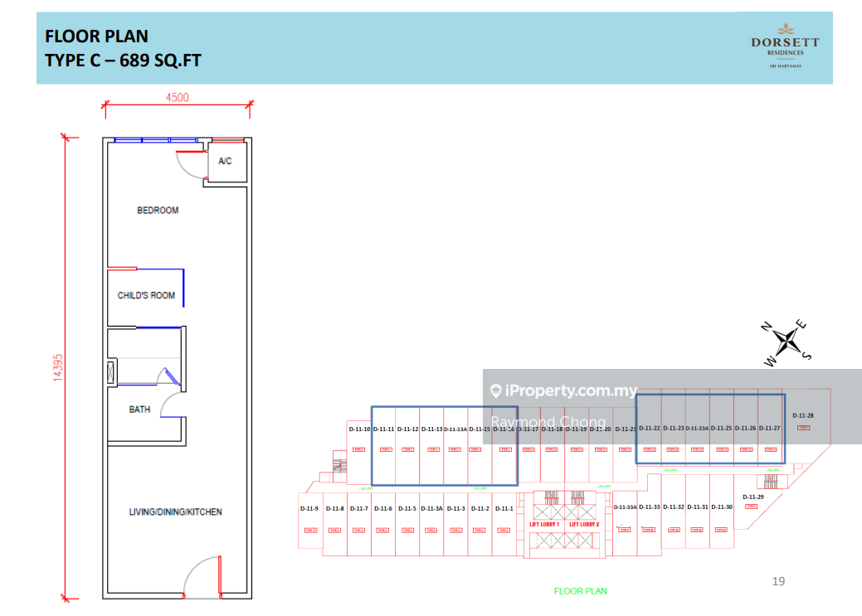Click the BATH room label
The height and width of the screenshot is (616, 862).
pyautogui.click(x=139, y=410)
